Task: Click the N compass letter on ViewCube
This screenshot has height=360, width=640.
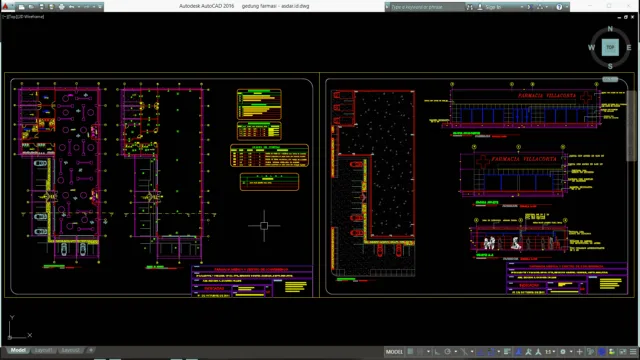Action: 610,29
